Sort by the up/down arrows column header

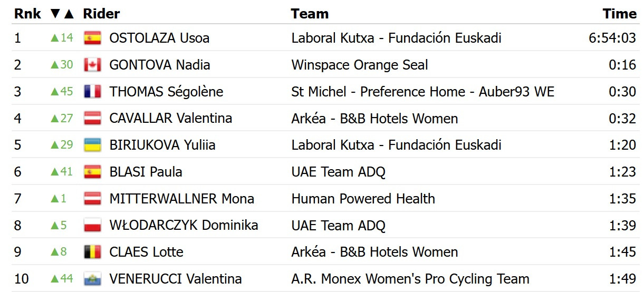tap(62, 14)
